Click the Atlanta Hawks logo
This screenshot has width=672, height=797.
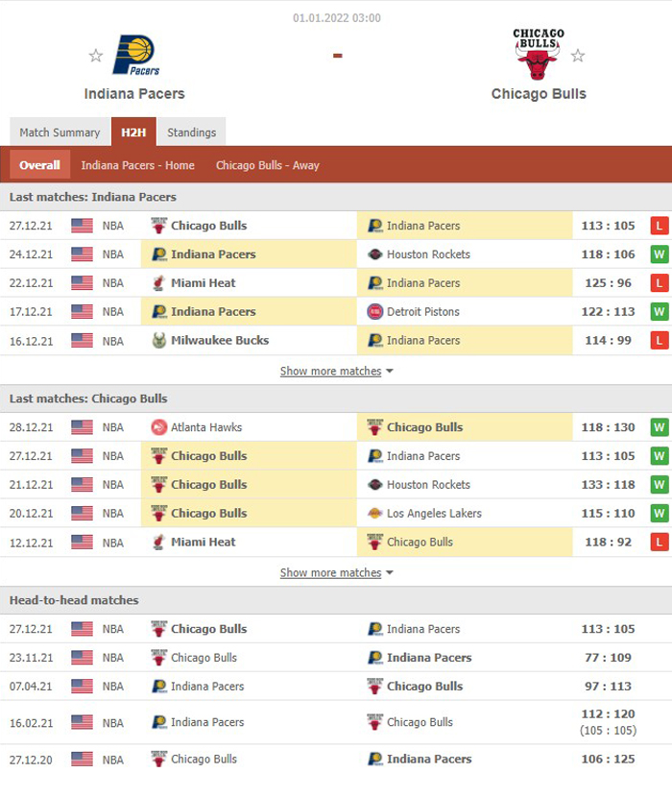pyautogui.click(x=159, y=427)
